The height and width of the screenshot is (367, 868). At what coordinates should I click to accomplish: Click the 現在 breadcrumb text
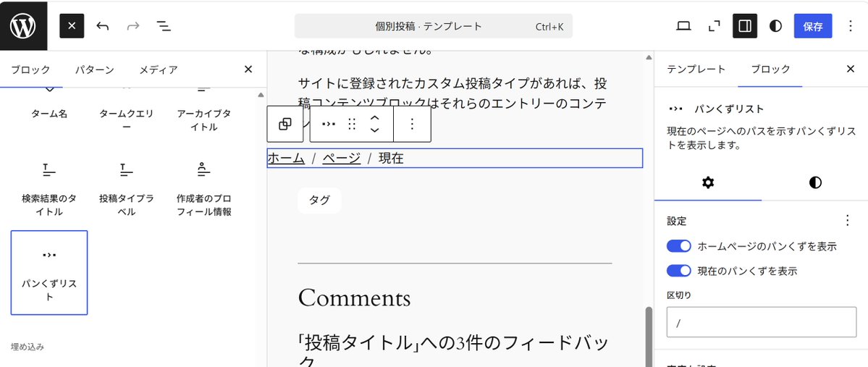[391, 159]
